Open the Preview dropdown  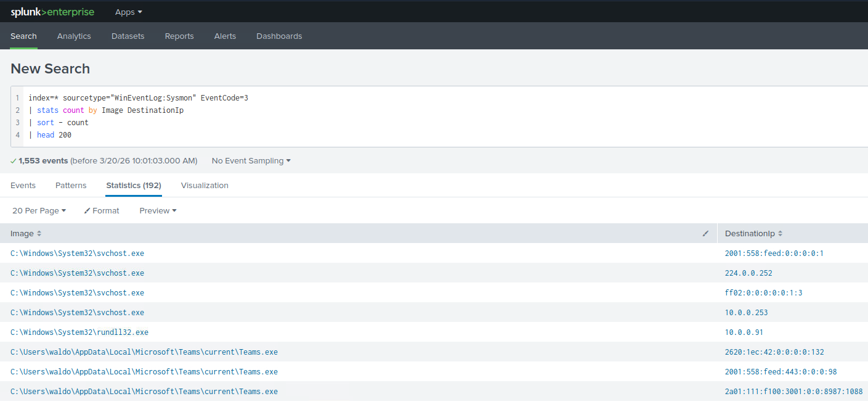click(x=158, y=211)
